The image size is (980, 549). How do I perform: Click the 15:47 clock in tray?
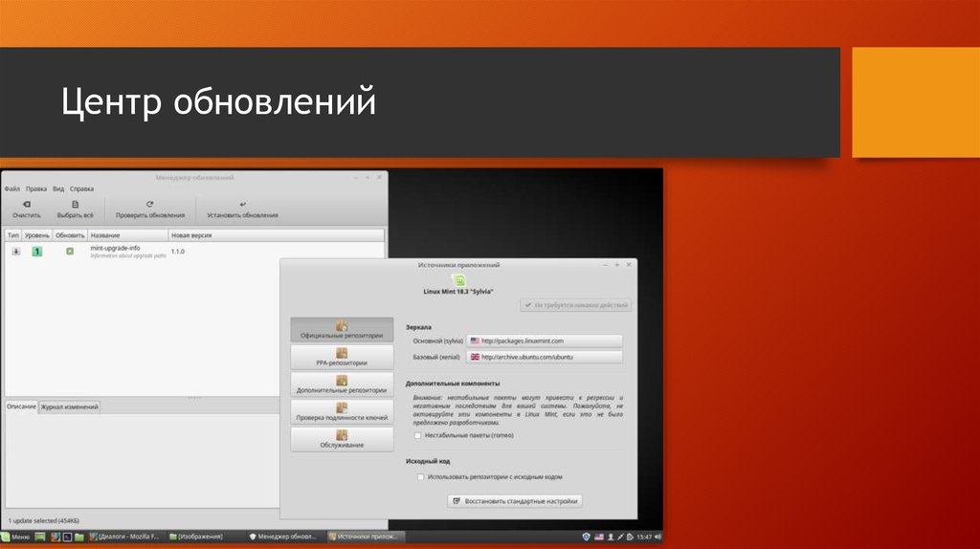pyautogui.click(x=644, y=537)
